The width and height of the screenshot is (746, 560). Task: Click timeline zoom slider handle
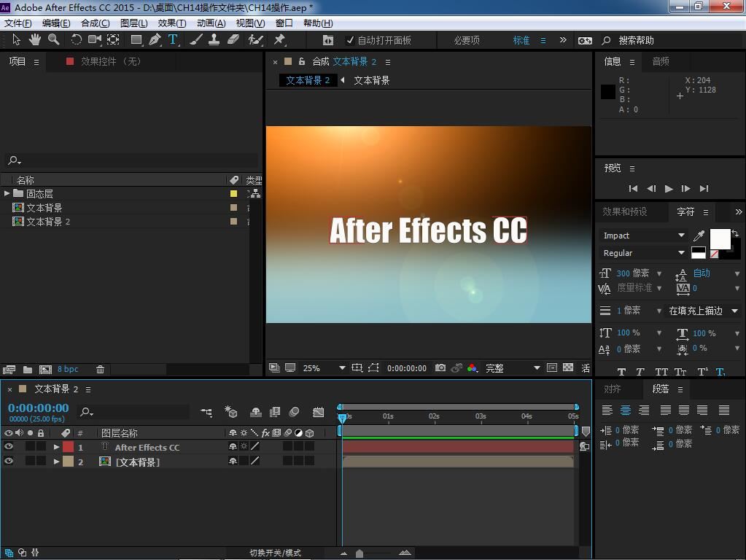(360, 553)
